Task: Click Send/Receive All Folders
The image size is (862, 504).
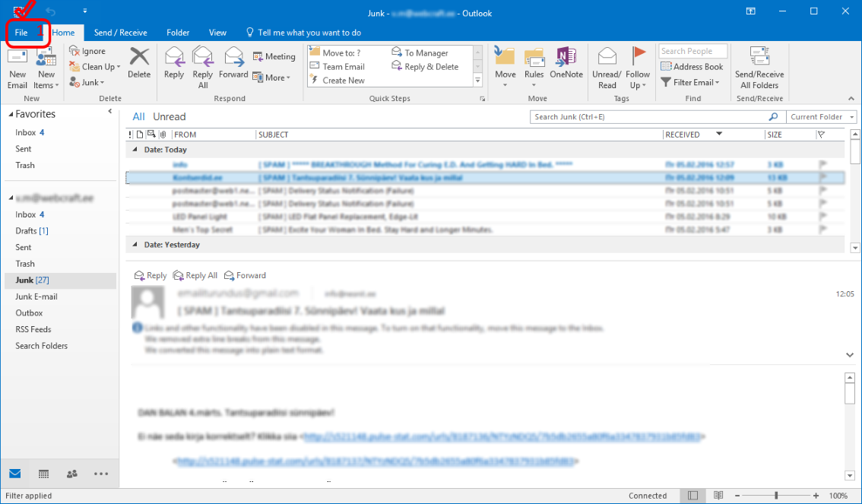Action: coord(759,68)
